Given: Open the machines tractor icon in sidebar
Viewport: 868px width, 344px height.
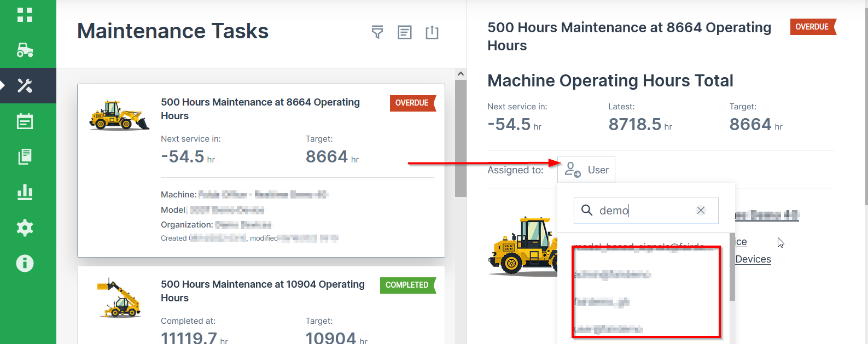Looking at the screenshot, I should tap(25, 50).
